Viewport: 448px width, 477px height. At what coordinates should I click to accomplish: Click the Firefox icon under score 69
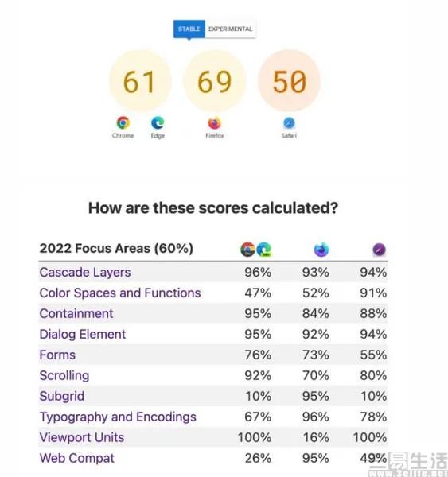[x=214, y=123]
